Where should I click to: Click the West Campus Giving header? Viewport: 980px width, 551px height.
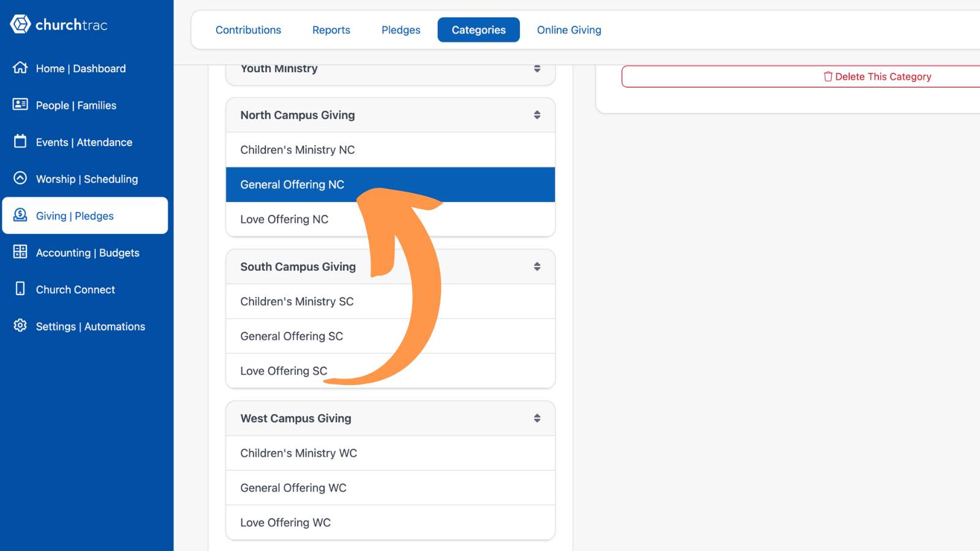[390, 419]
